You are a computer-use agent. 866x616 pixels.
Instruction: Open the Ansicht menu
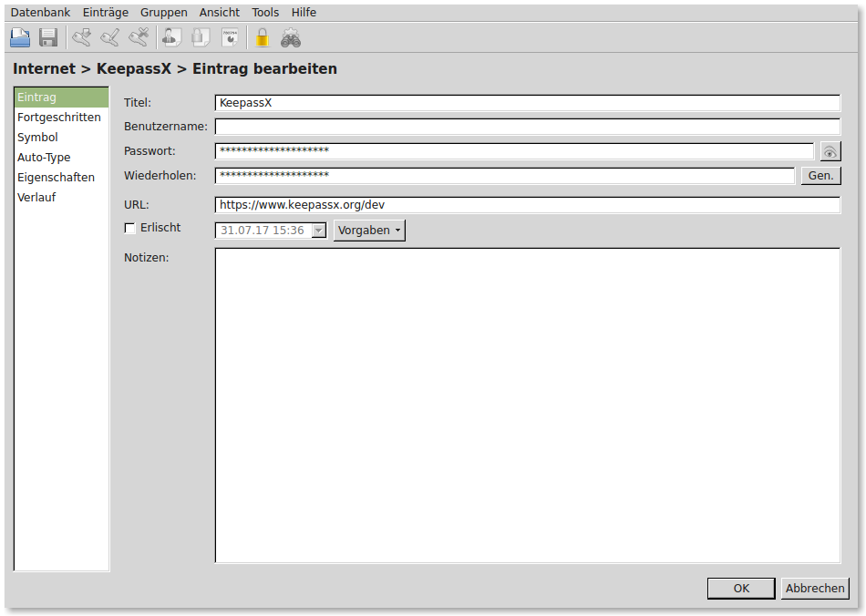click(x=220, y=12)
